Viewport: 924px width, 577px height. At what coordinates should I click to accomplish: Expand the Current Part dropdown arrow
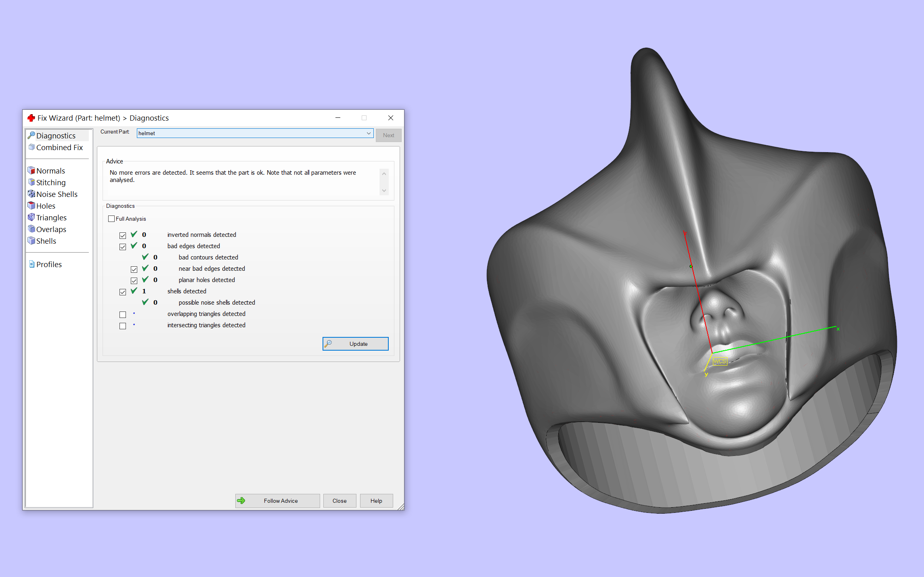click(x=369, y=133)
